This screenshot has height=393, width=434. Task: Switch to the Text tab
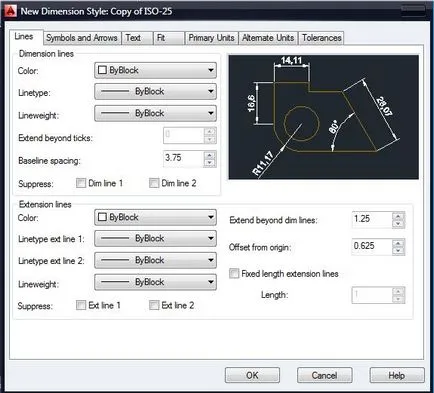click(137, 38)
